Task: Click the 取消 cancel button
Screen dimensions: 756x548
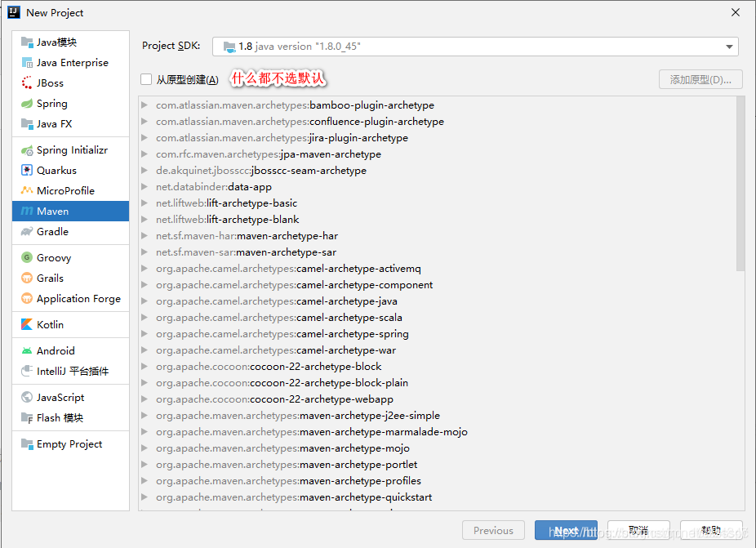Action: click(x=638, y=530)
